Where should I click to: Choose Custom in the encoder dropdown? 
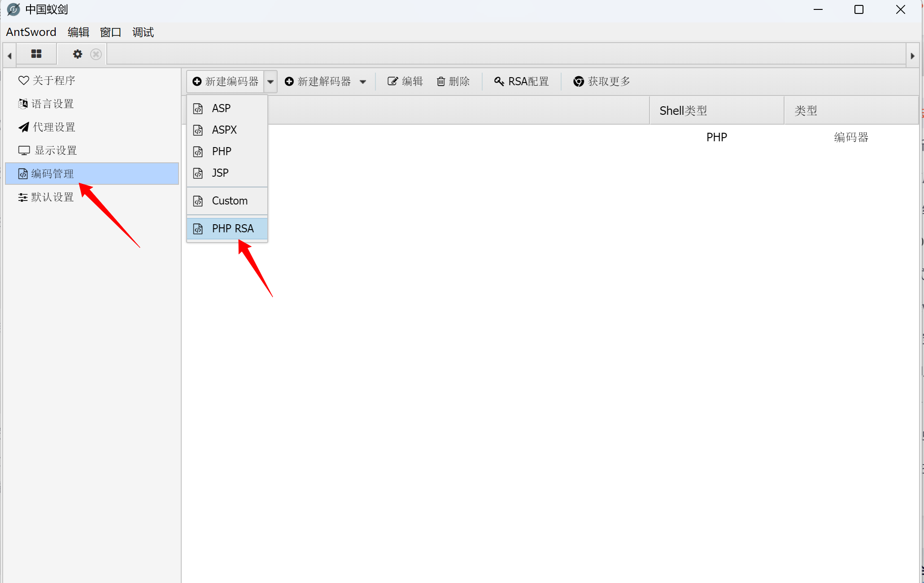click(229, 200)
